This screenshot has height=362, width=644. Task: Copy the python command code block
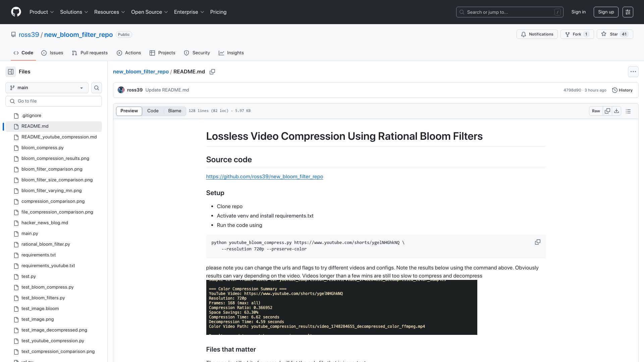[x=537, y=242]
